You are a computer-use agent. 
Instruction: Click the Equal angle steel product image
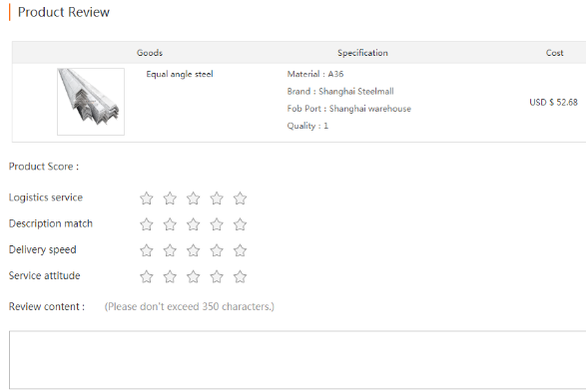click(91, 102)
